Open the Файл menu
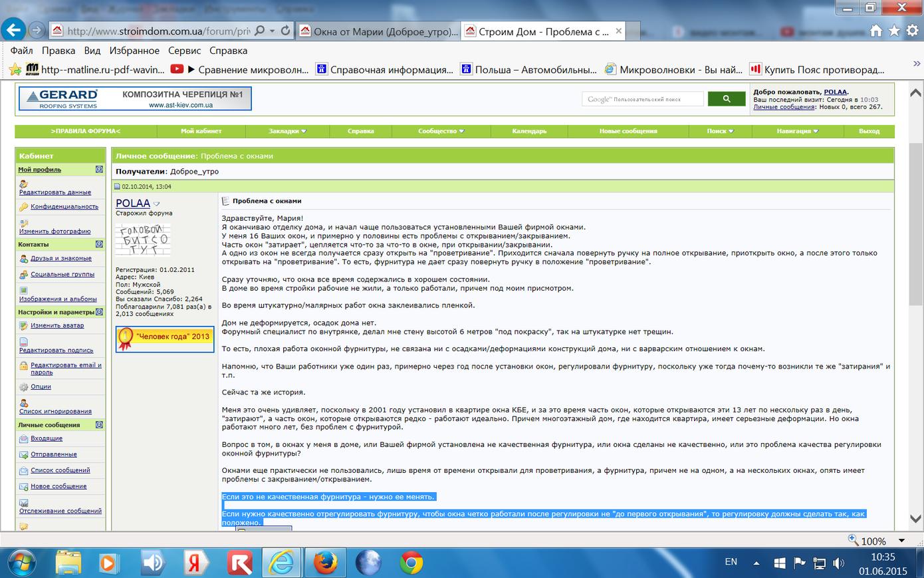 pyautogui.click(x=21, y=51)
